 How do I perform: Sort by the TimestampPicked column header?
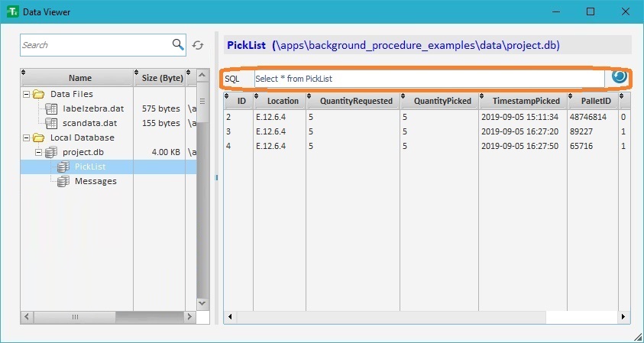526,101
